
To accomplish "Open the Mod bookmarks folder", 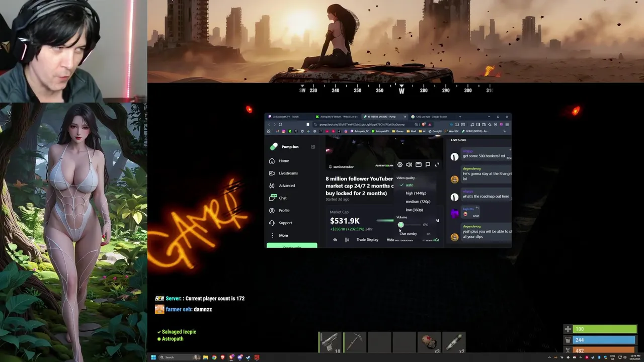I will [411, 131].
